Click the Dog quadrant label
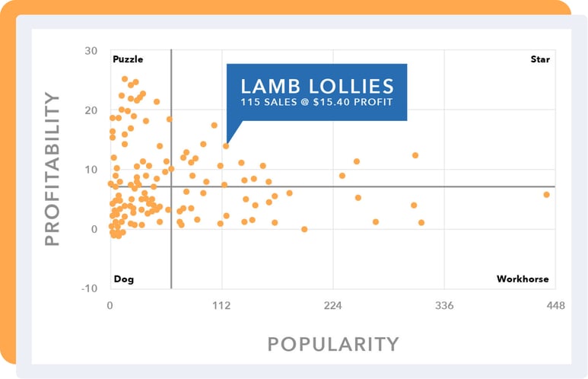Image resolution: width=588 pixels, height=379 pixels. tap(123, 279)
